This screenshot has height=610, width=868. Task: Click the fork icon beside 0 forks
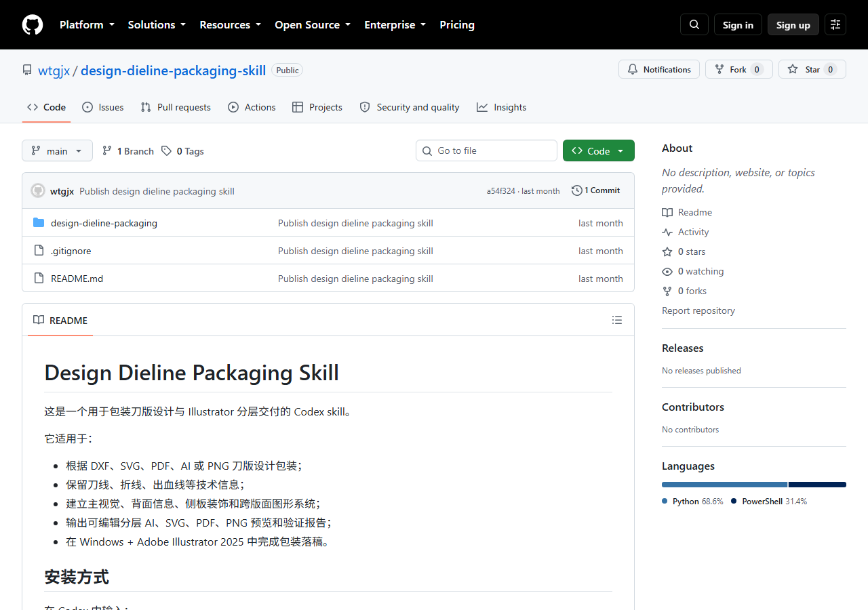[667, 291]
